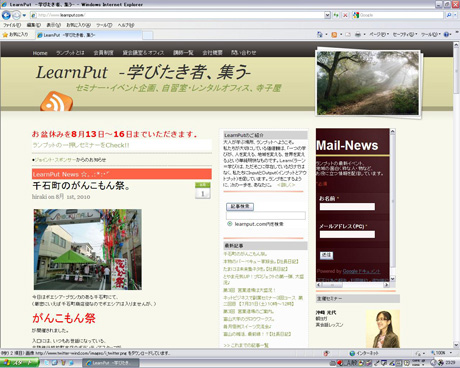
Task: Click the Mail-News horizontal scrollbar thumb
Action: [332, 285]
